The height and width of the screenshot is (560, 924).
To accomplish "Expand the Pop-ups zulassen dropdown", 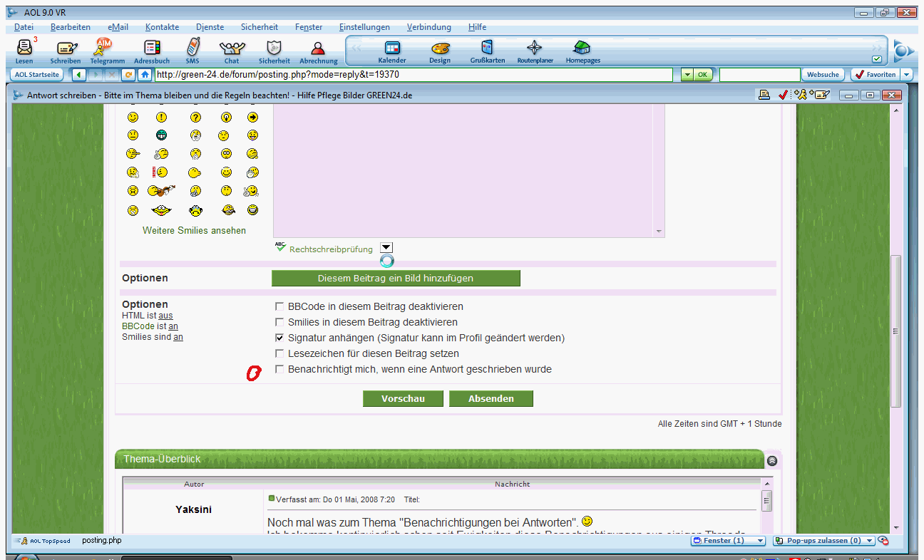I will pos(869,541).
